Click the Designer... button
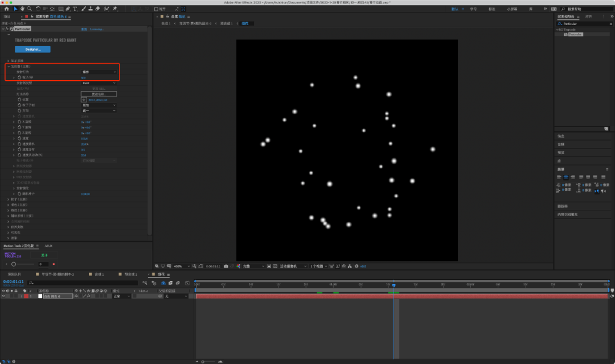The width and height of the screenshot is (615, 364). (32, 49)
